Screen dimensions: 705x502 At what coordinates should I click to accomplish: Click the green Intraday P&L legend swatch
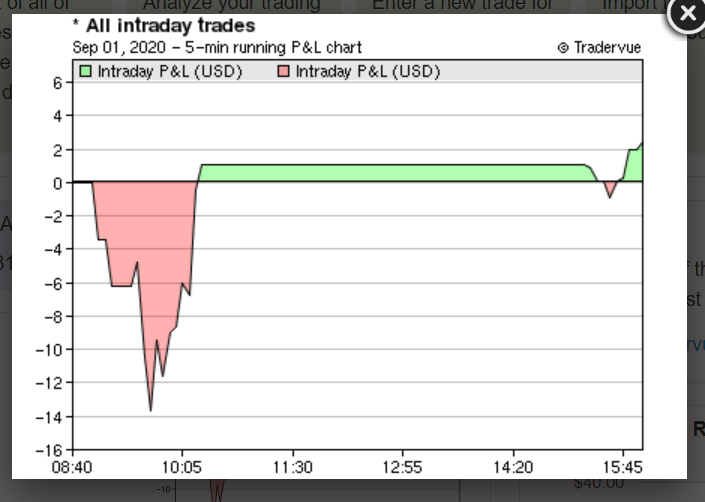pyautogui.click(x=85, y=72)
